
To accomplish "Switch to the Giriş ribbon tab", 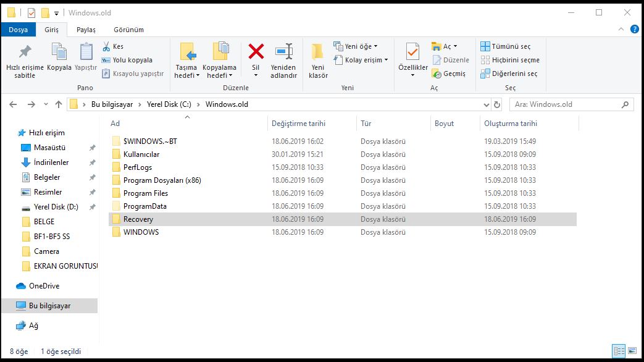I will coord(51,30).
